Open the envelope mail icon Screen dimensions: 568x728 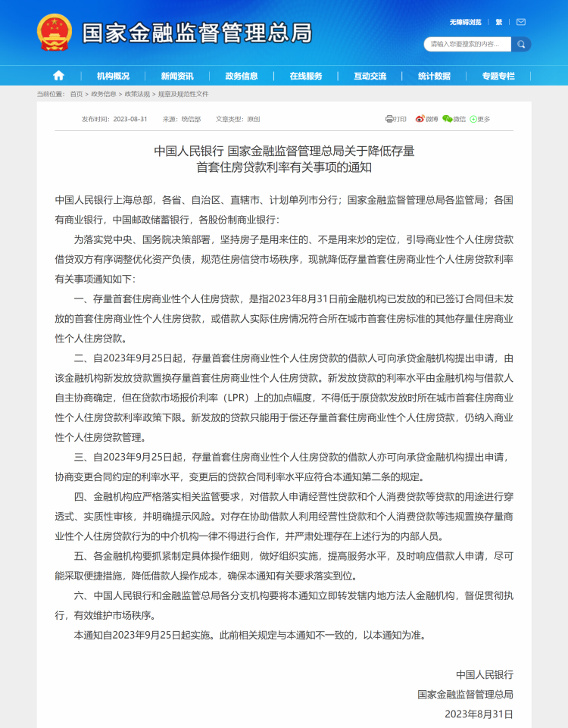click(521, 22)
